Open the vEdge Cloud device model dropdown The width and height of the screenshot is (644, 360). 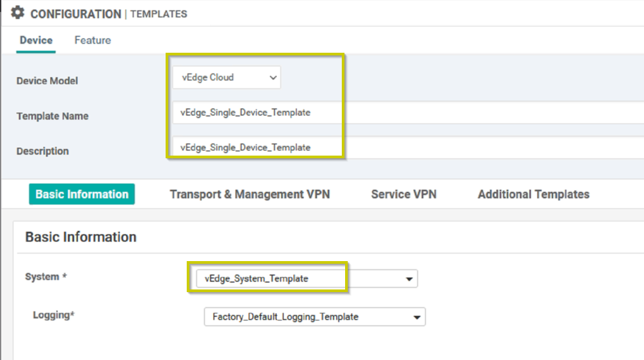(227, 77)
